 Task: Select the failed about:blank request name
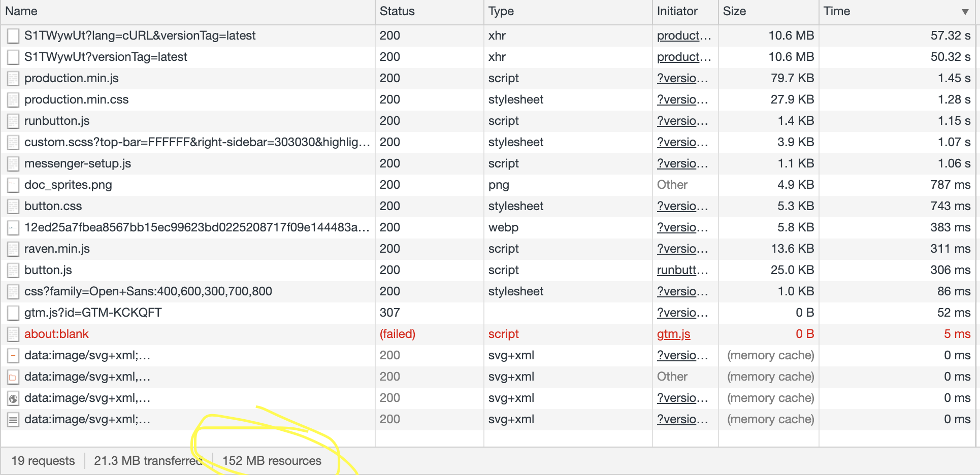tap(56, 334)
